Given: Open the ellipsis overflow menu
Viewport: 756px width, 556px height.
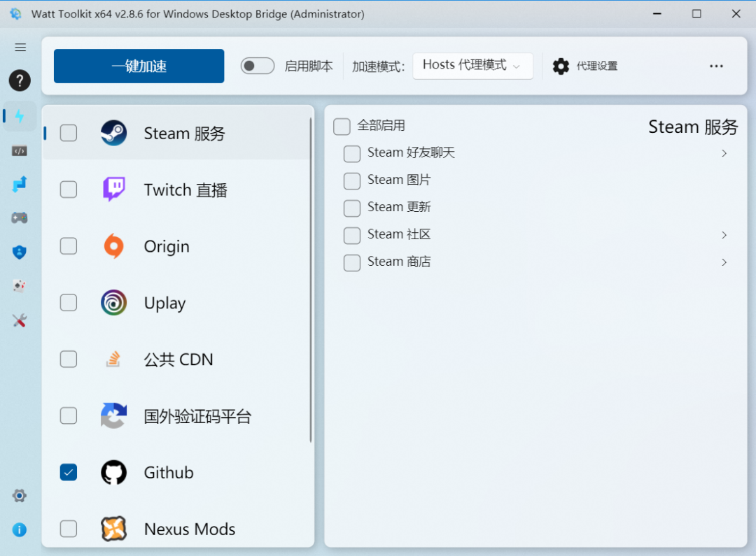Looking at the screenshot, I should coord(716,65).
